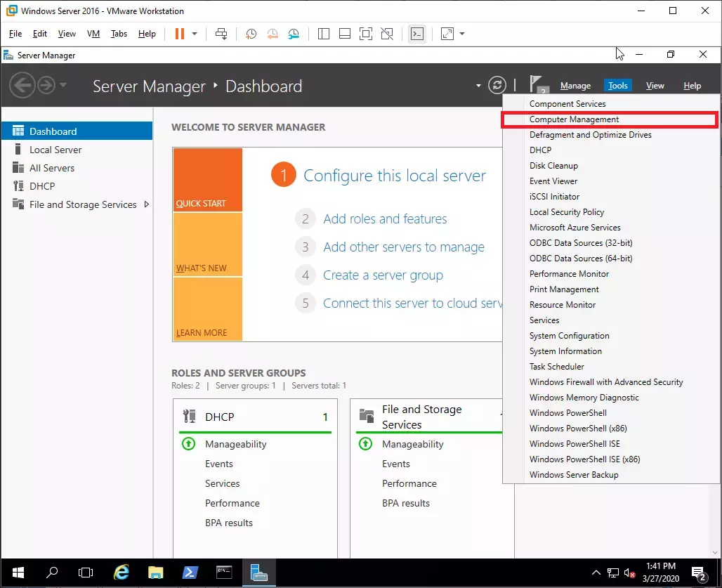Take a VM snapshot with the clock icon
722x588 pixels.
click(x=251, y=34)
